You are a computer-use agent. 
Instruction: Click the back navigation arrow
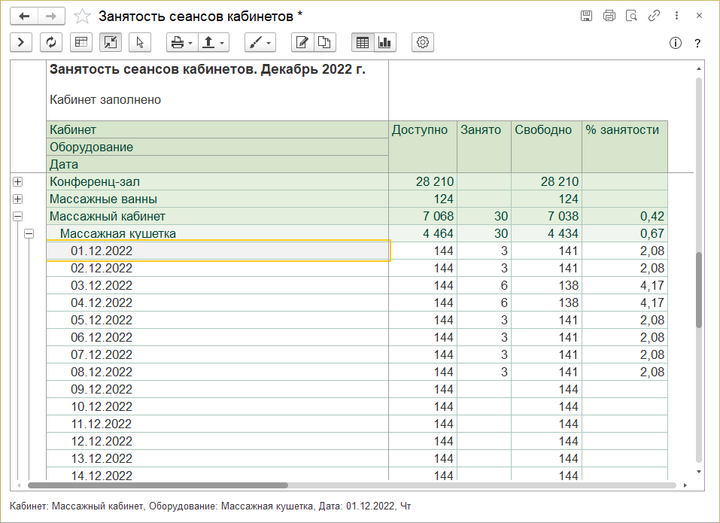point(25,16)
